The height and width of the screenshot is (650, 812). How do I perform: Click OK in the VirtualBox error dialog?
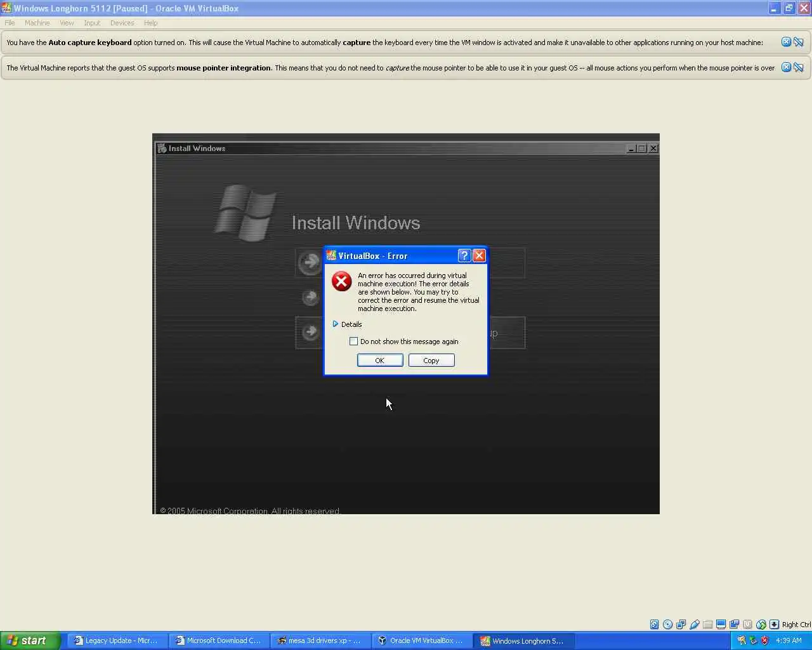pos(380,361)
